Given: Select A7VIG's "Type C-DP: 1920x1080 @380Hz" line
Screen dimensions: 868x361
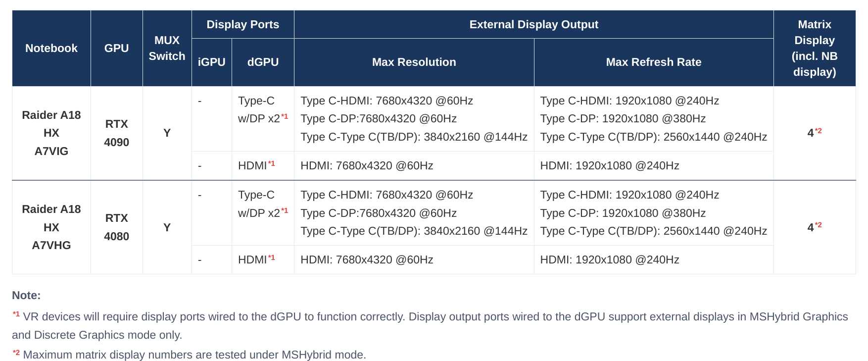Looking at the screenshot, I should click(623, 119).
